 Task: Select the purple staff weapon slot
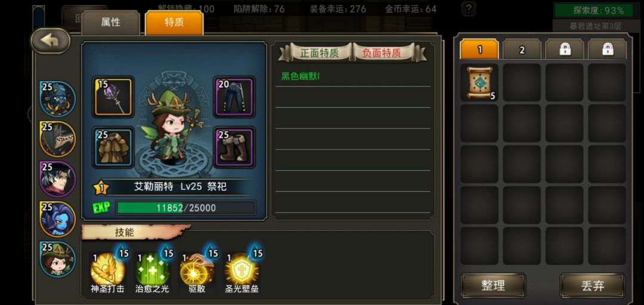pyautogui.click(x=113, y=97)
